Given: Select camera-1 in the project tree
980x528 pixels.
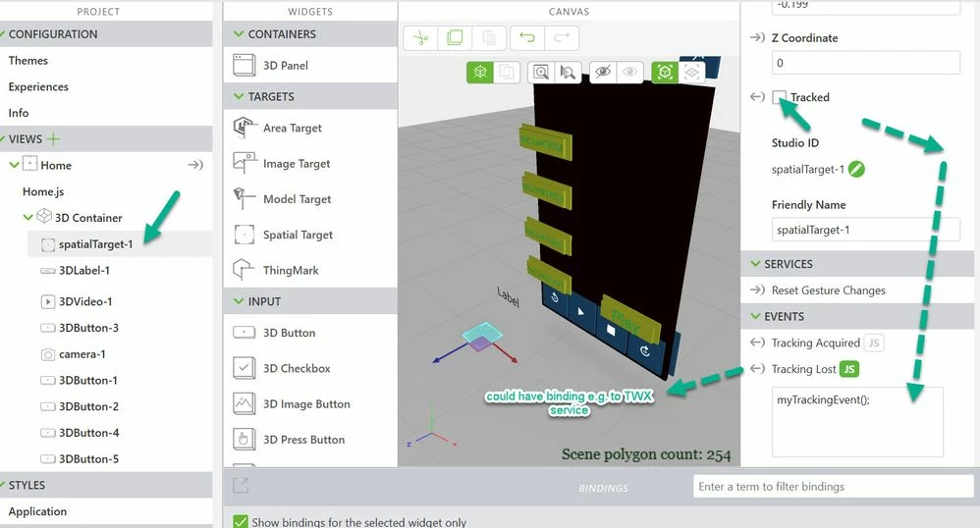Looking at the screenshot, I should 82,354.
